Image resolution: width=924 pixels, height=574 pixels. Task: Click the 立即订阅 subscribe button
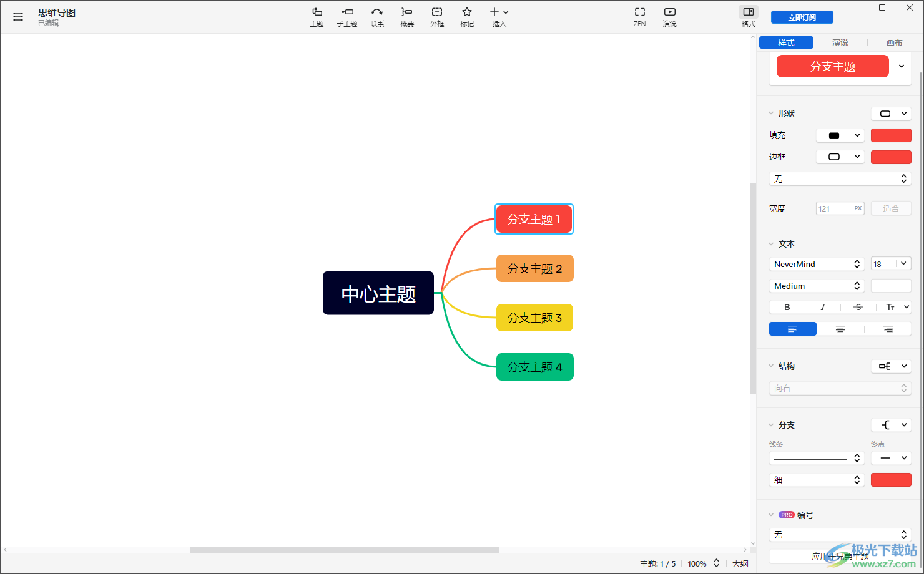click(x=802, y=17)
